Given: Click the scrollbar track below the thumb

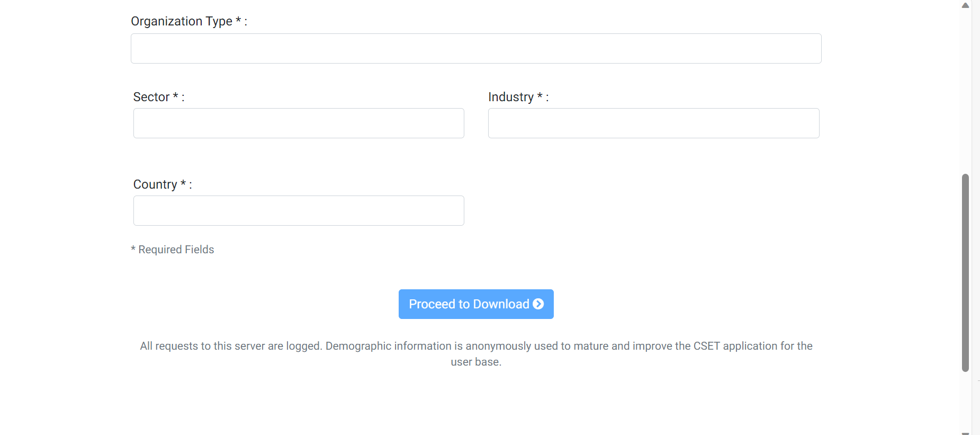Looking at the screenshot, I should (x=965, y=403).
